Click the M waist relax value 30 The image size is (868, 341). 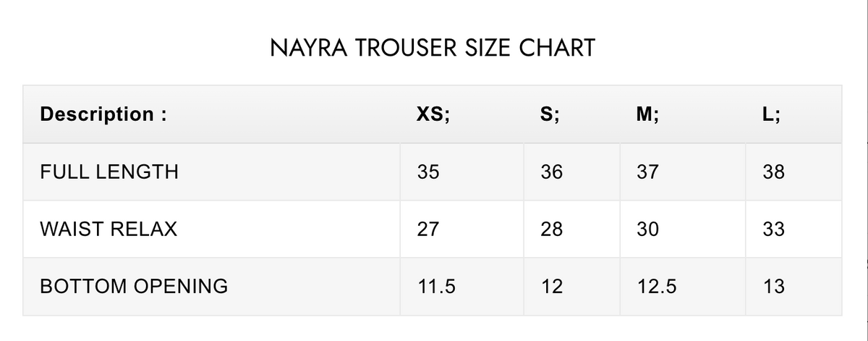coord(647,230)
